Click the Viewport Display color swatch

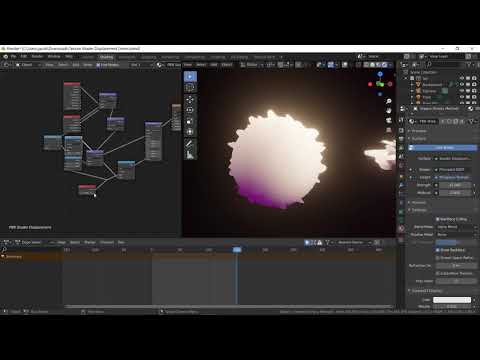452,300
